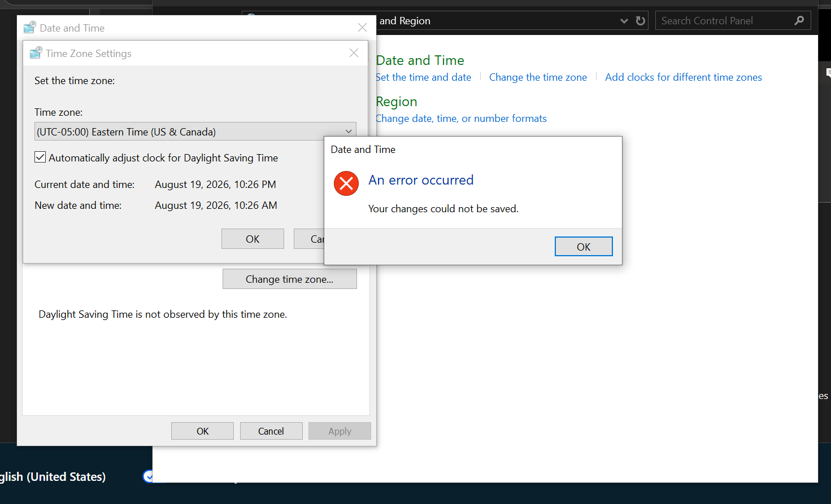Close the Time Zone Settings dialog
The image size is (831, 504).
354,53
